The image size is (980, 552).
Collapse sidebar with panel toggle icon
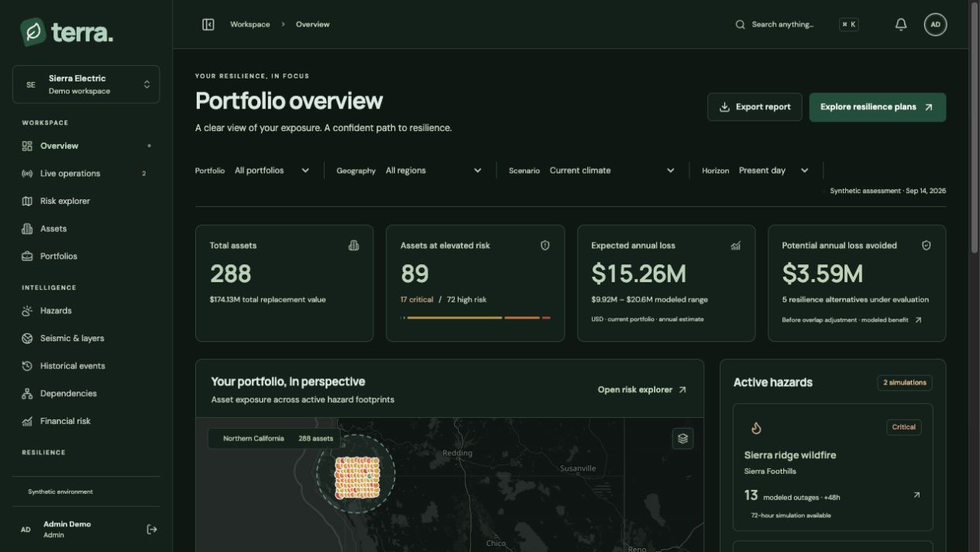(x=208, y=25)
